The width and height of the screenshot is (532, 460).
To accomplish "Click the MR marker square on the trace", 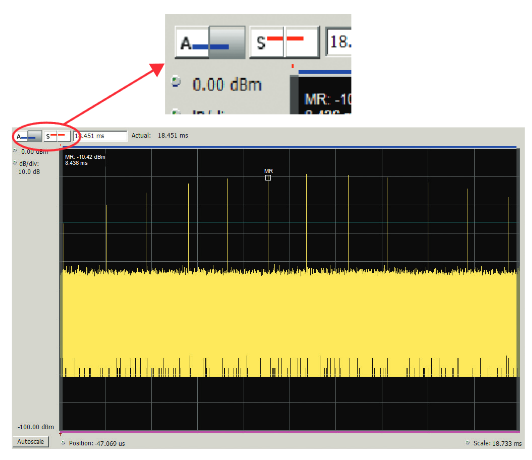I will coord(268,178).
